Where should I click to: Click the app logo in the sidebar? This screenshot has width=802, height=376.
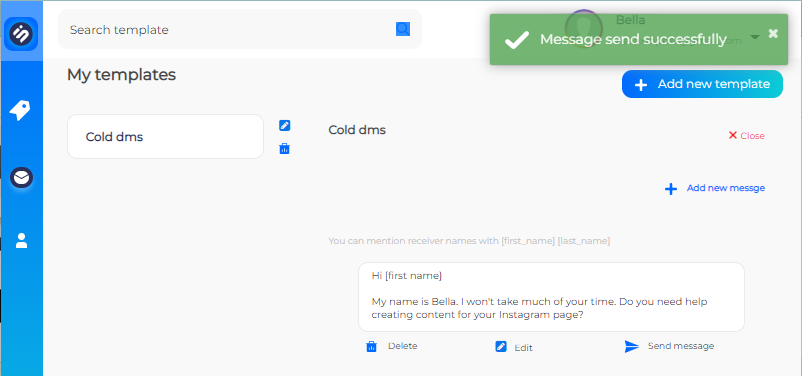pyautogui.click(x=21, y=34)
